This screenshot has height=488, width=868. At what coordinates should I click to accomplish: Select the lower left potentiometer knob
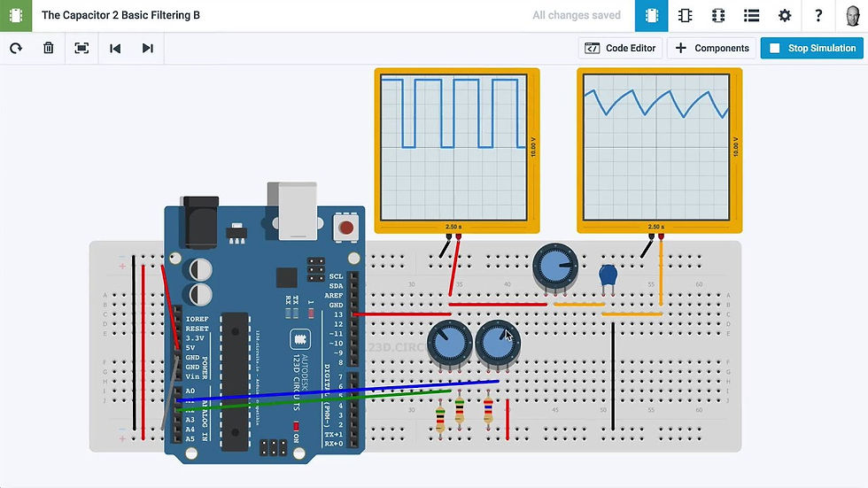pyautogui.click(x=450, y=343)
